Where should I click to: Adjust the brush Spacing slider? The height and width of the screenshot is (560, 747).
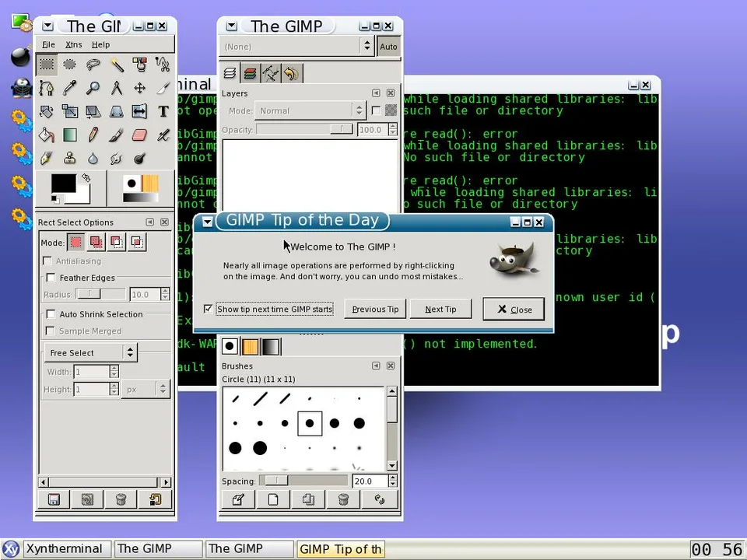[x=303, y=481]
